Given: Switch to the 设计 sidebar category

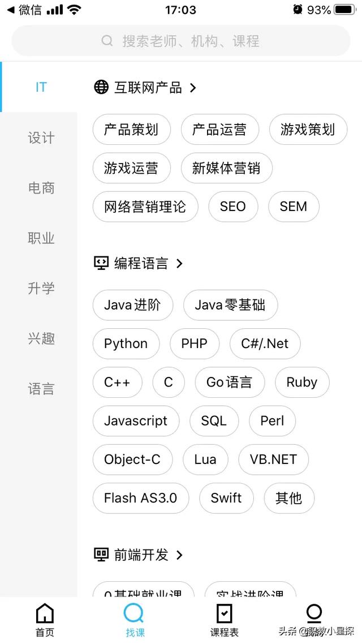Looking at the screenshot, I should (41, 138).
